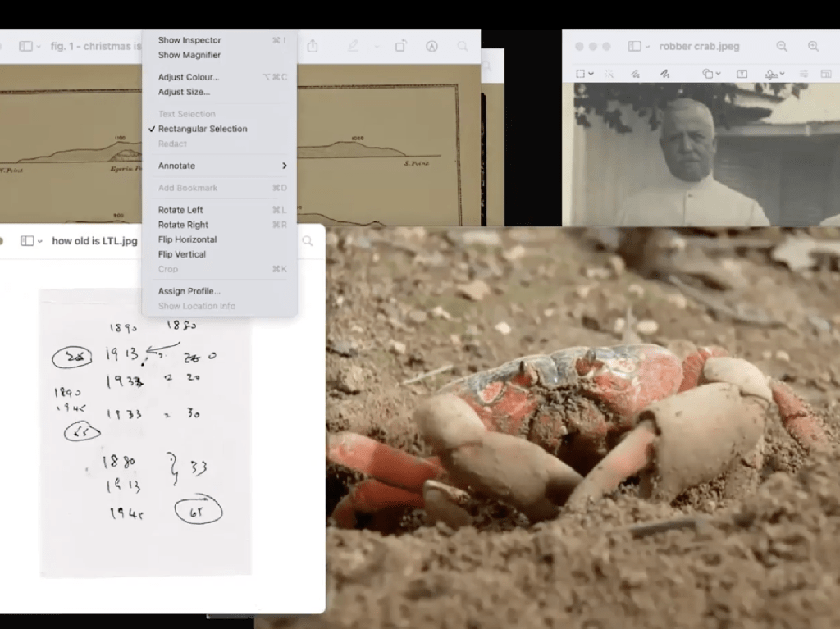Image resolution: width=840 pixels, height=629 pixels.
Task: Expand the Shapes dropdown in markup toolbar
Action: point(710,74)
